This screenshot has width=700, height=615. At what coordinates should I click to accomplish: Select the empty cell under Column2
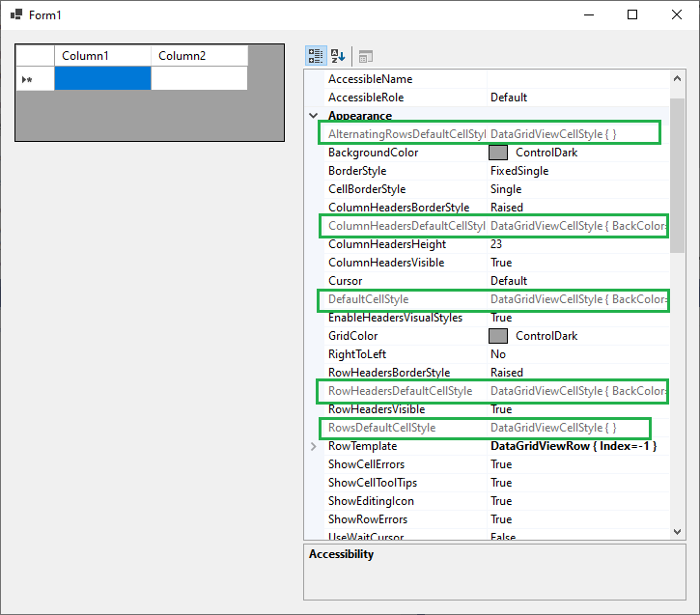click(x=199, y=79)
